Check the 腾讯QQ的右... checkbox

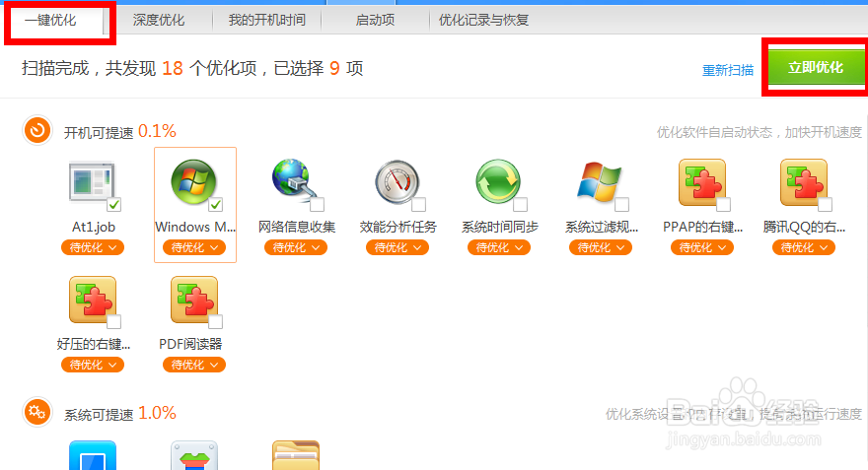[x=825, y=205]
